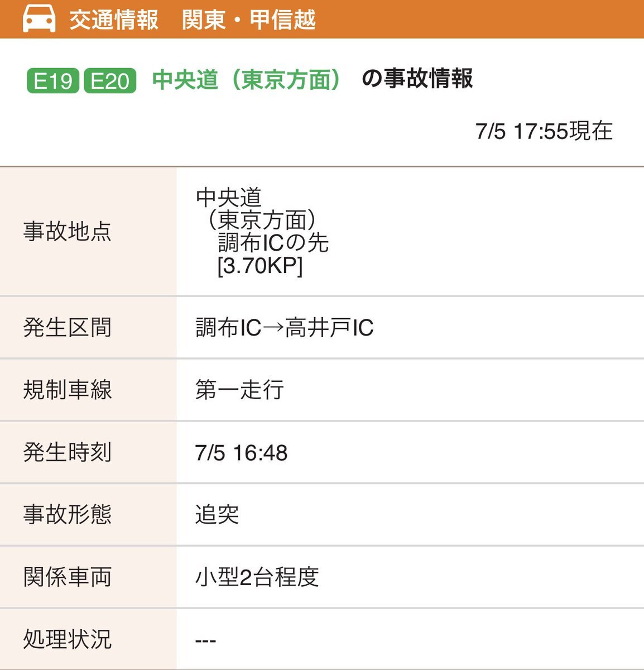644x670 pixels.
Task: Click the car icon in orange header
Action: [x=39, y=18]
